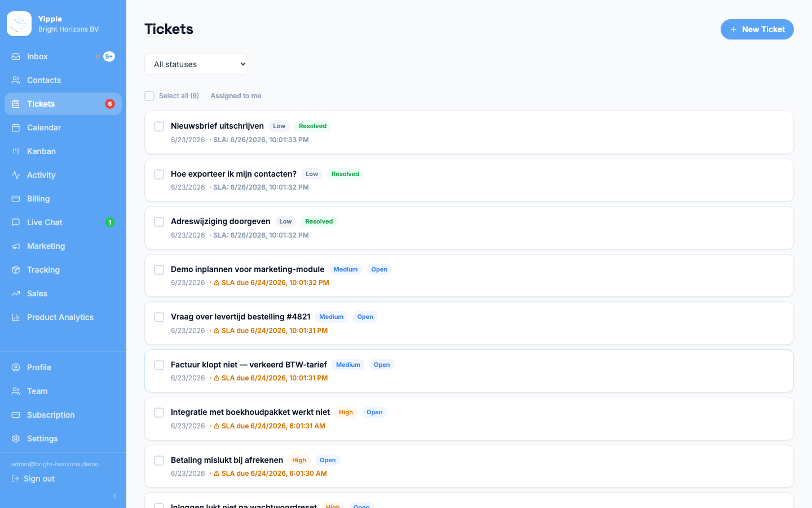Image resolution: width=812 pixels, height=508 pixels.
Task: Go to Inbox in the sidebar
Action: (x=63, y=56)
